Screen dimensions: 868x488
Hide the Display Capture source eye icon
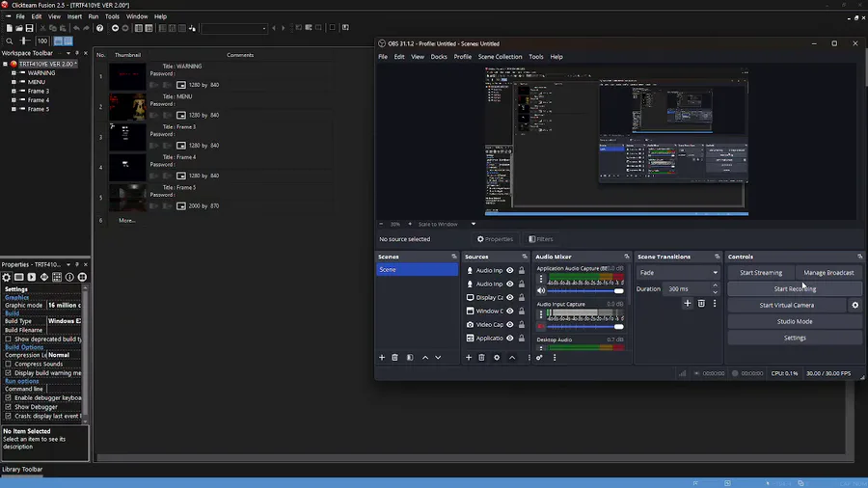(x=510, y=297)
